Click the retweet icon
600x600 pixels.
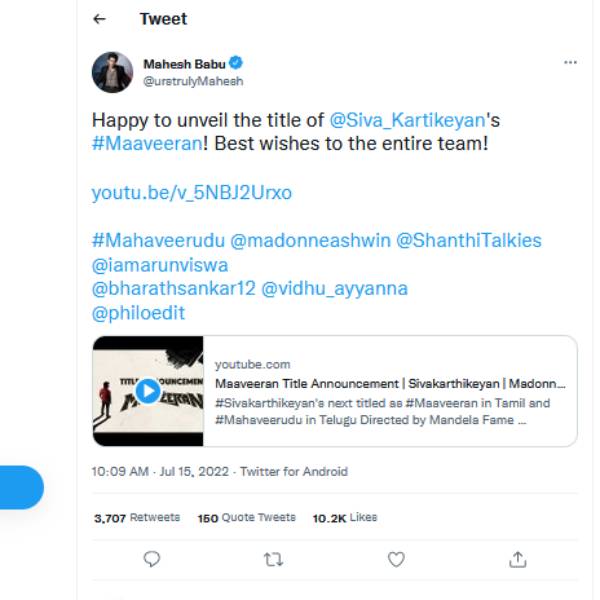click(274, 559)
